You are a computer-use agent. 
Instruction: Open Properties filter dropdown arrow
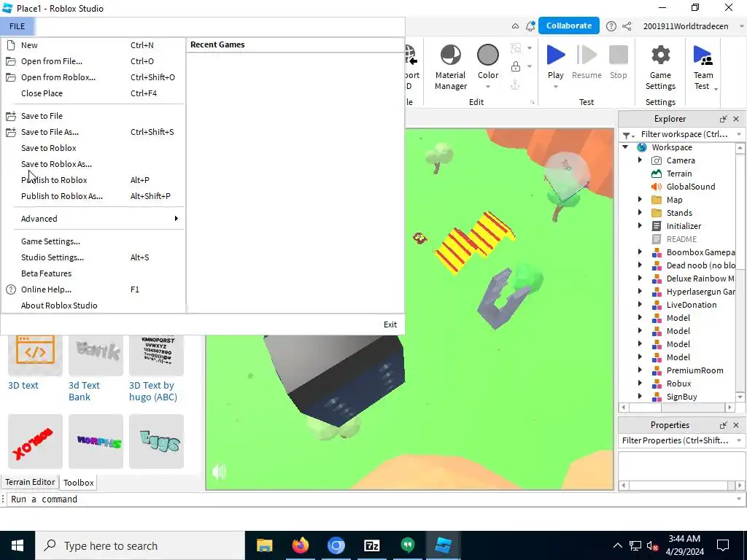[x=739, y=441]
